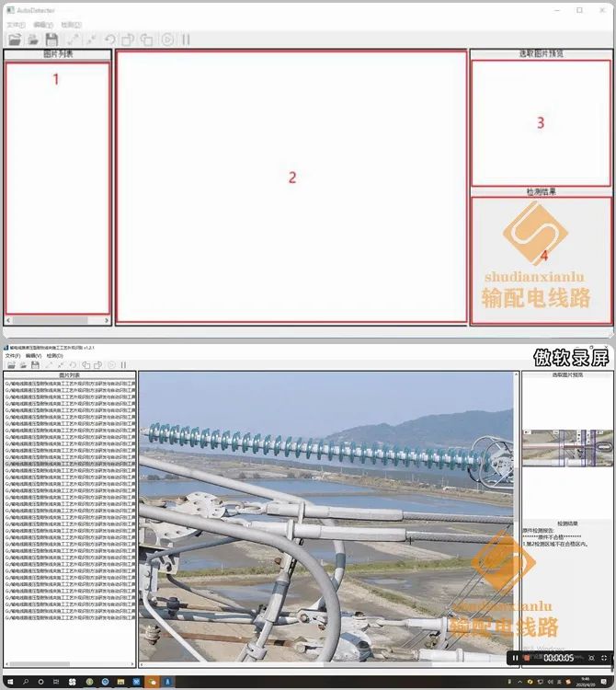Click fullscreen corners icon in recorder overlay
The width and height of the screenshot is (616, 690).
[604, 658]
